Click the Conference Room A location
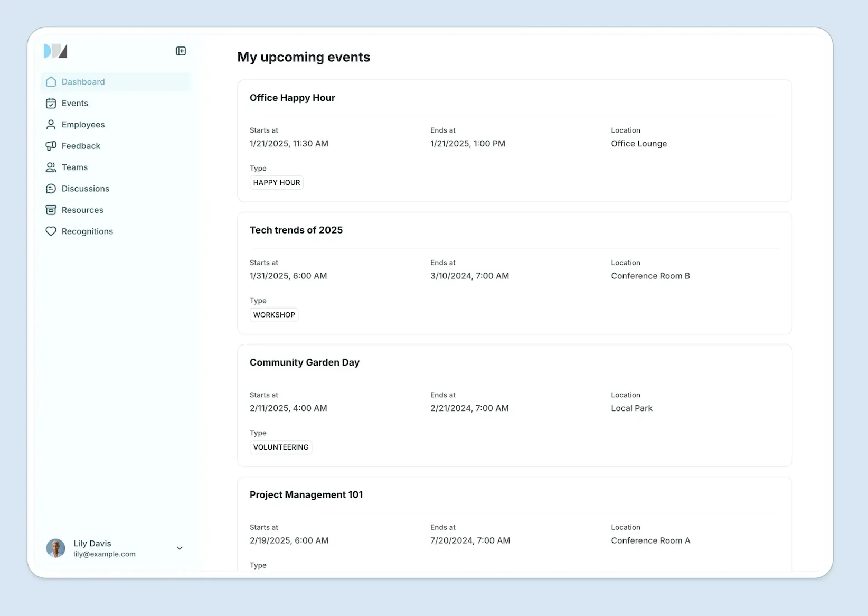The height and width of the screenshot is (616, 868). (x=650, y=541)
